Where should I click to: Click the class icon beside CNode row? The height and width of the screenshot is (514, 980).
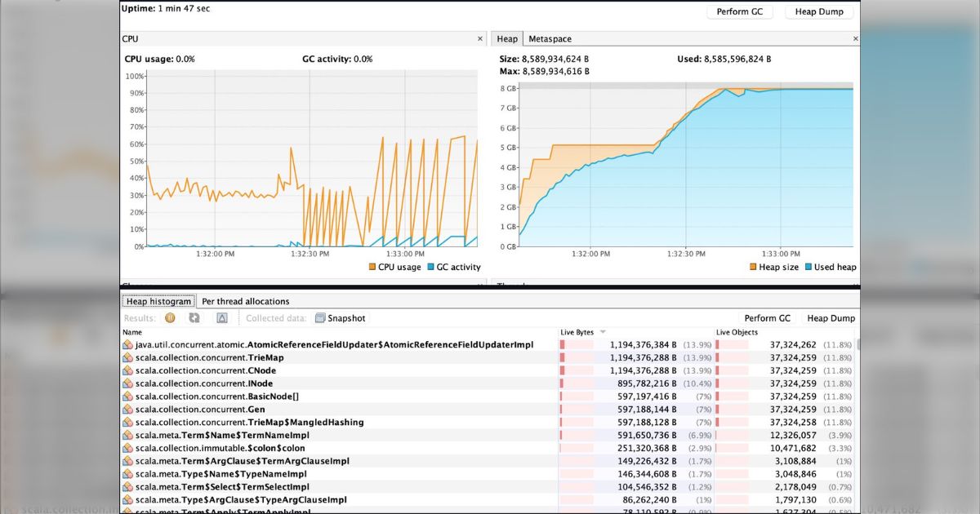tap(127, 371)
